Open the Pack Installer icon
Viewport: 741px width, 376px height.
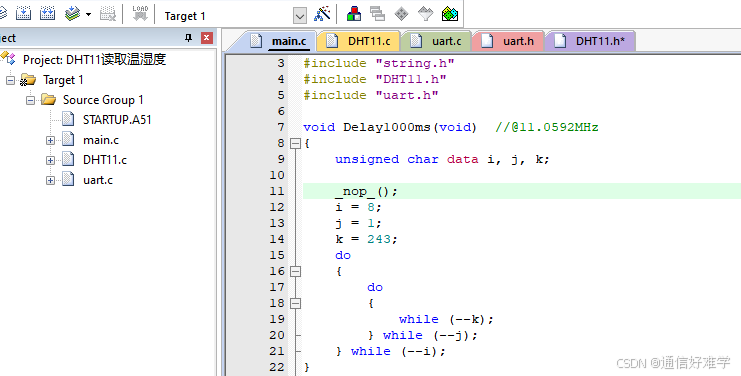tap(450, 14)
